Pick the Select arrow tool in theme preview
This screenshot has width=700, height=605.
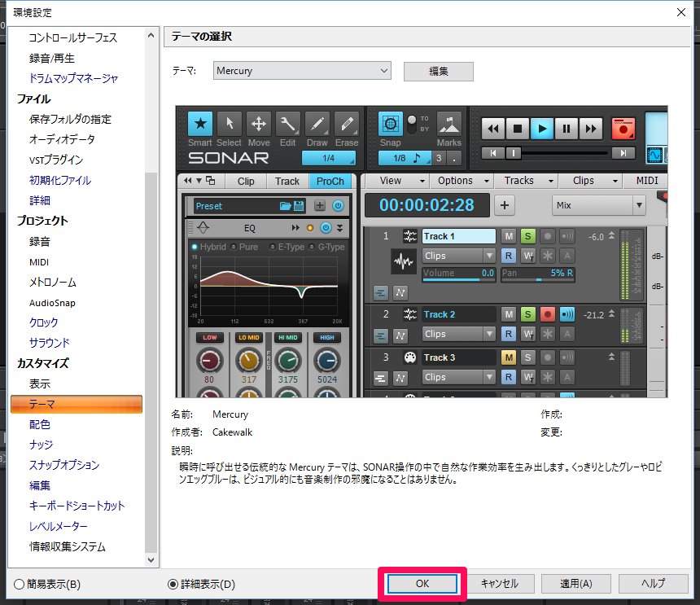pos(230,124)
